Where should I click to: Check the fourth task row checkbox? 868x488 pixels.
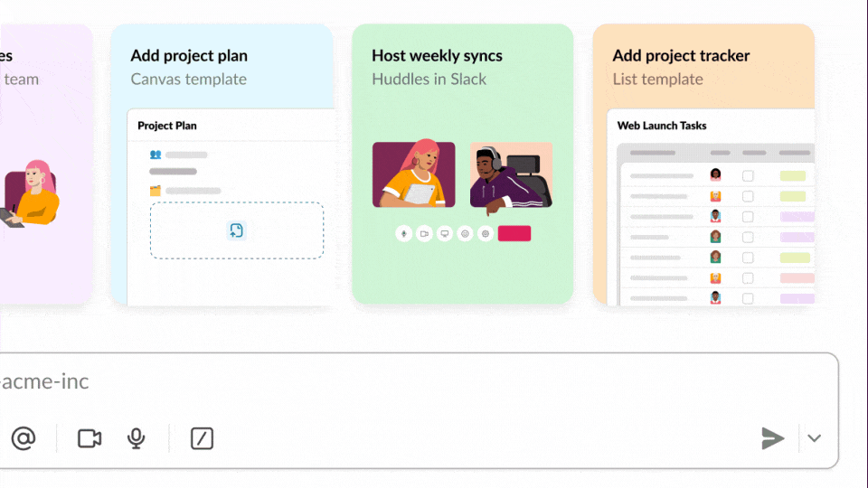click(x=748, y=238)
